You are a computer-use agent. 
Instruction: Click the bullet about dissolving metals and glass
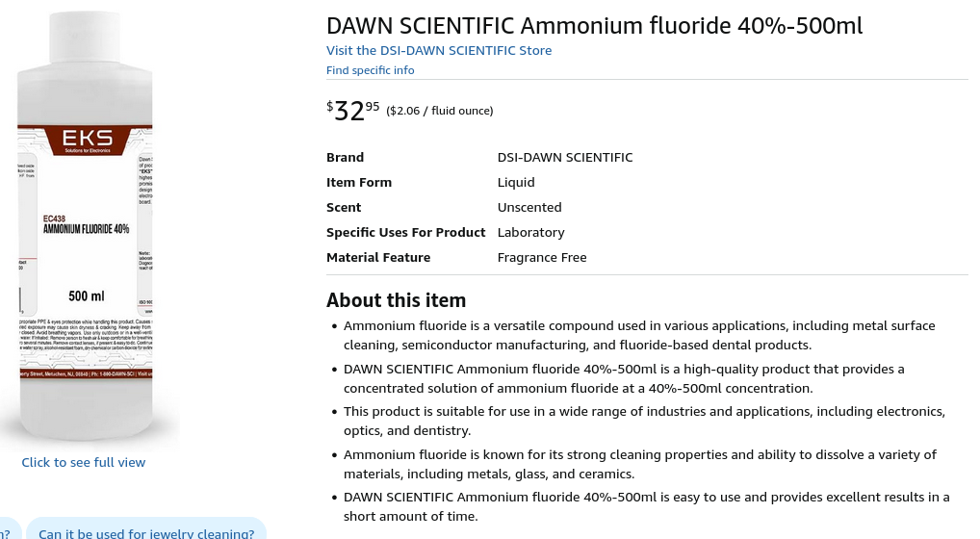coord(639,464)
